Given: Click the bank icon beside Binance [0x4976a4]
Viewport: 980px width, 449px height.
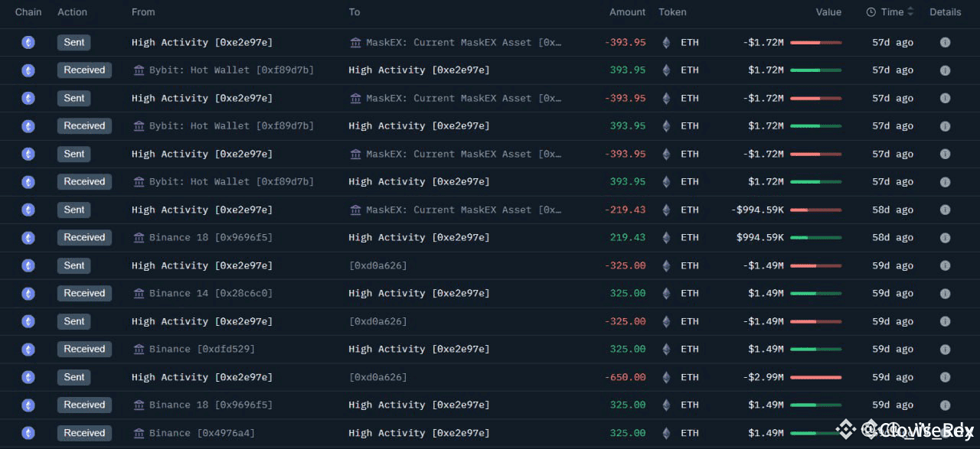Looking at the screenshot, I should point(139,433).
